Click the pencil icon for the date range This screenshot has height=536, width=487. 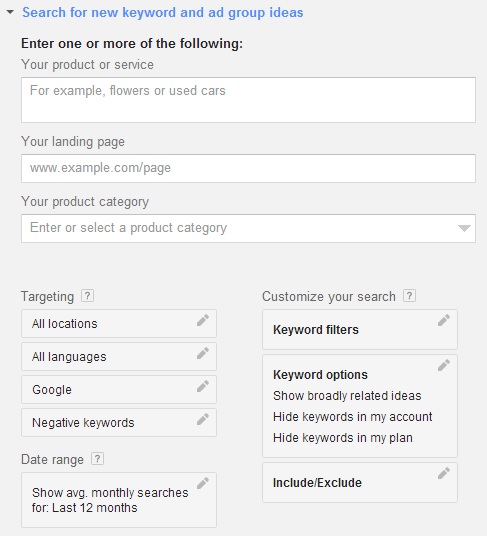[203, 483]
